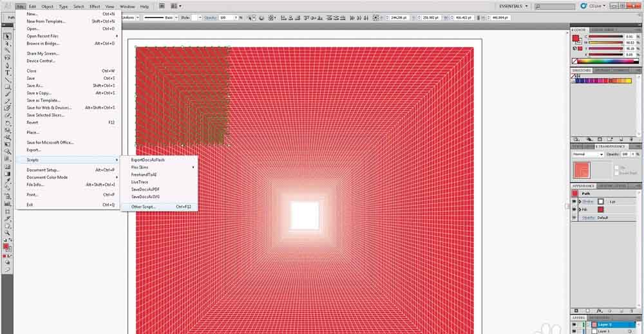Select the Rotate tool

(x=7, y=123)
